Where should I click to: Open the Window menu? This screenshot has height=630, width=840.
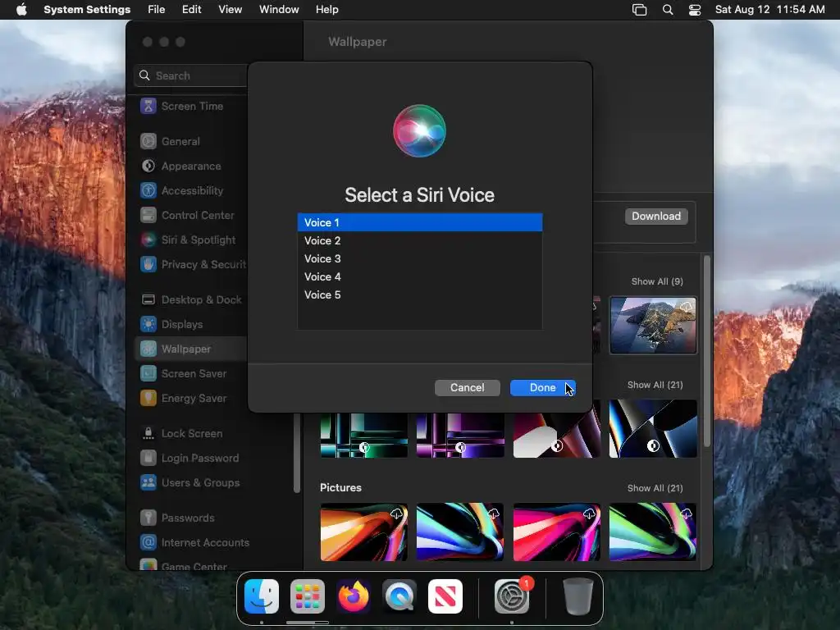point(279,10)
